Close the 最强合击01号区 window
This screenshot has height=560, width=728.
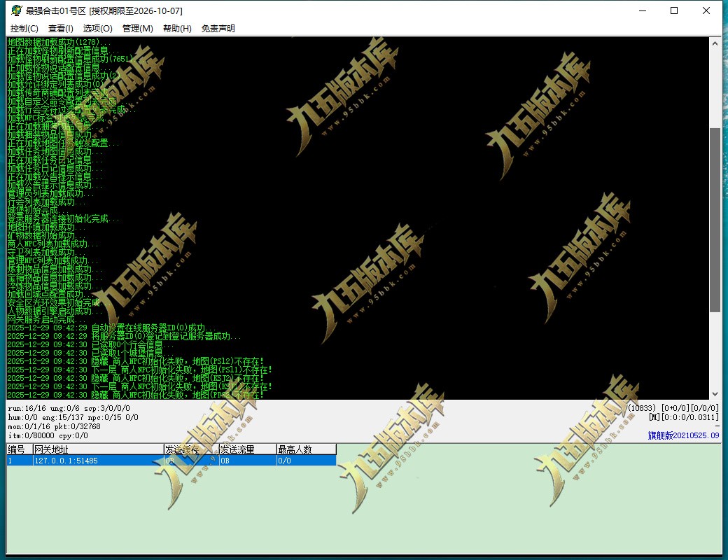[x=706, y=10]
